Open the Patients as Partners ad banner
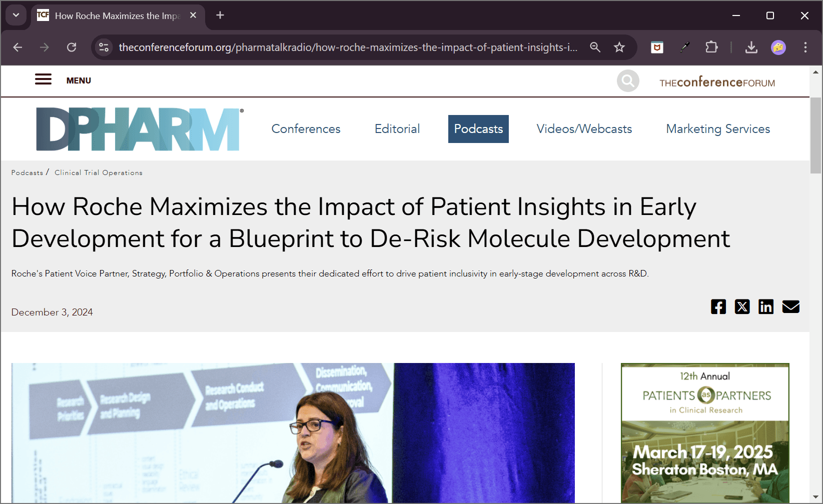The height and width of the screenshot is (504, 823). coord(705,433)
